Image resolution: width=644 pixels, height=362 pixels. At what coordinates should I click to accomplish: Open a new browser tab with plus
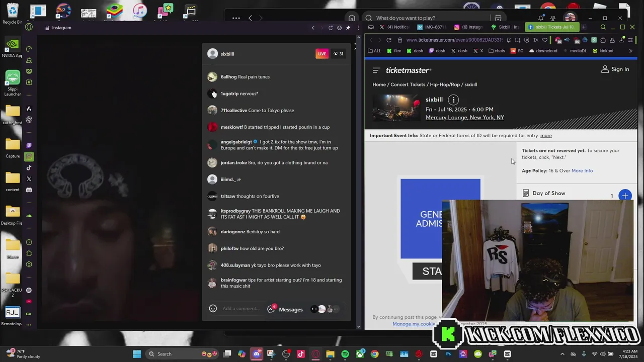click(584, 27)
